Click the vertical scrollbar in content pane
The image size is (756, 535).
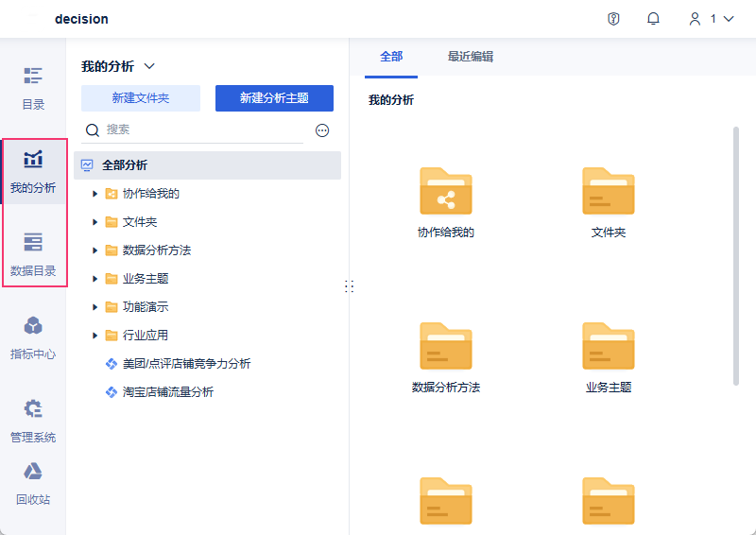736,255
